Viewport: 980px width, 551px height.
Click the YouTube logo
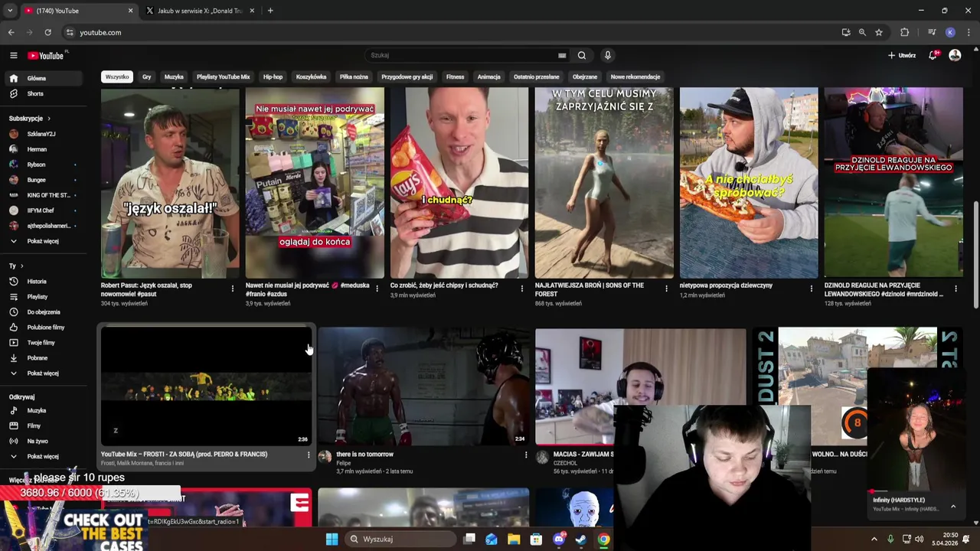tap(46, 55)
